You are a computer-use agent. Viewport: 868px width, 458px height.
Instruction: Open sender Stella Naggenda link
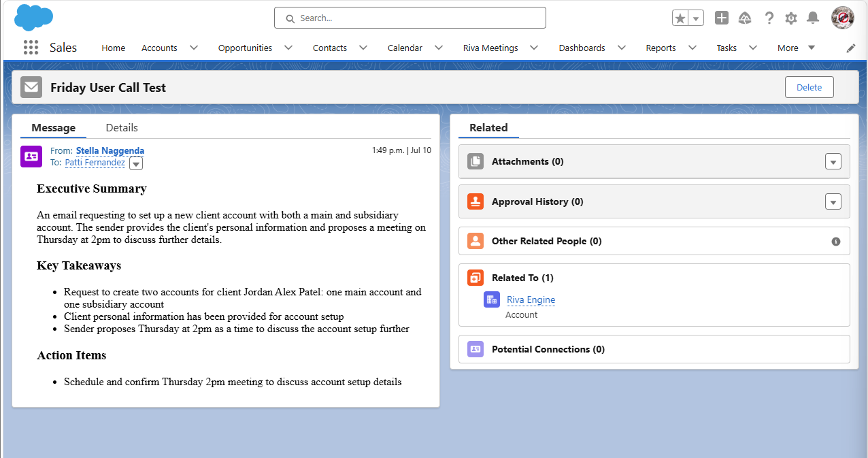[110, 150]
